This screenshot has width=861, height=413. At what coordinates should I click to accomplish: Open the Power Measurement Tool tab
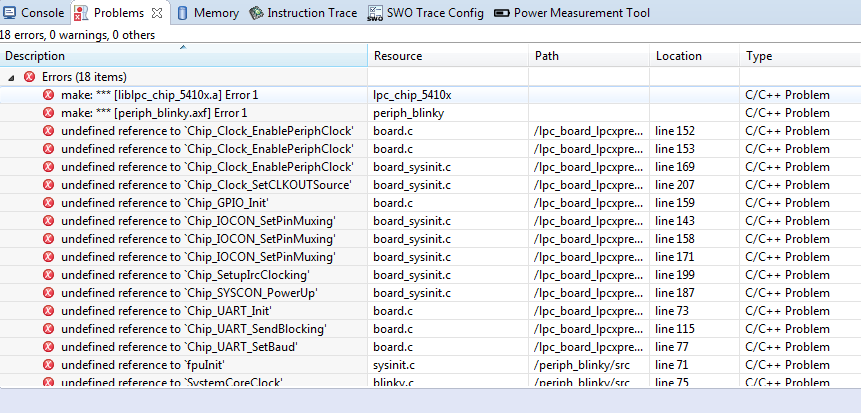581,14
